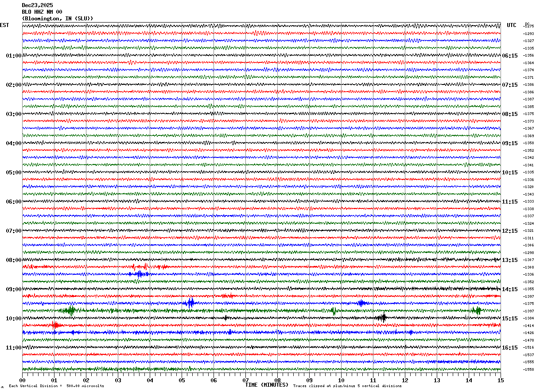The width and height of the screenshot is (536, 392).
Task: Pick the 10 tick on the minutes axis
Action: tap(341, 380)
